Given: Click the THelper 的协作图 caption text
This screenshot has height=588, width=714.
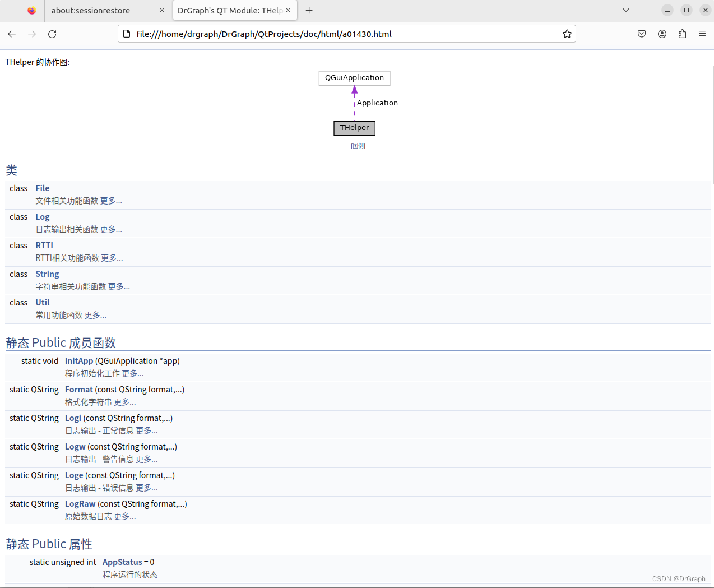Looking at the screenshot, I should pyautogui.click(x=38, y=62).
